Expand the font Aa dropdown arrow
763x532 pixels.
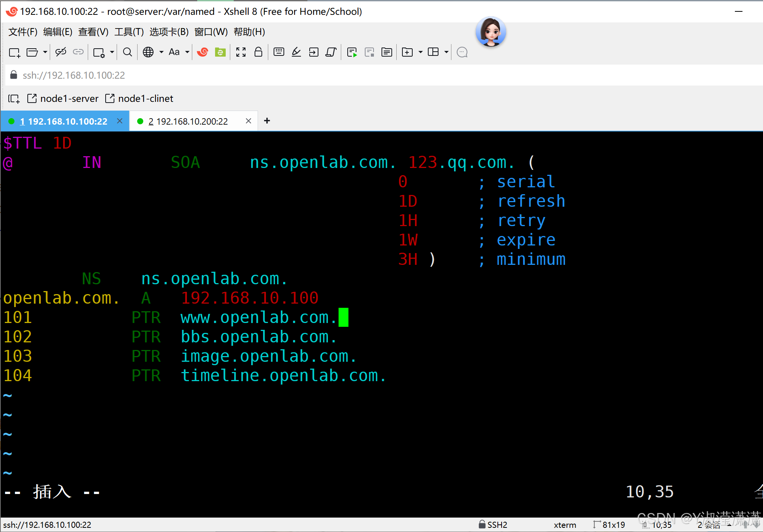pos(187,52)
